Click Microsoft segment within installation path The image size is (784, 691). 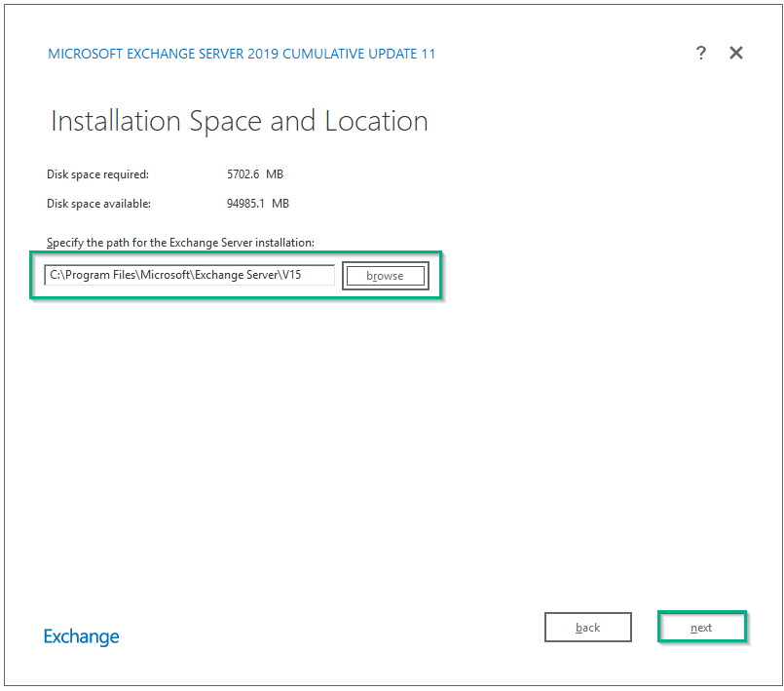(165, 275)
